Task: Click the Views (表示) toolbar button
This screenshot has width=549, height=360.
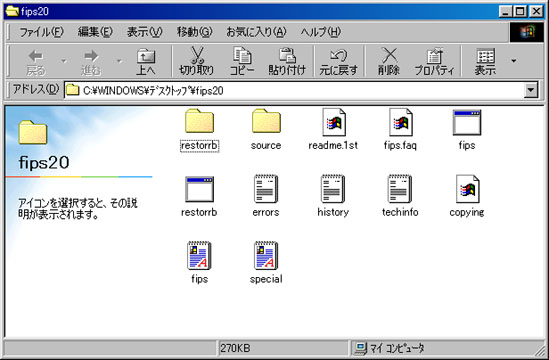Action: click(x=485, y=61)
